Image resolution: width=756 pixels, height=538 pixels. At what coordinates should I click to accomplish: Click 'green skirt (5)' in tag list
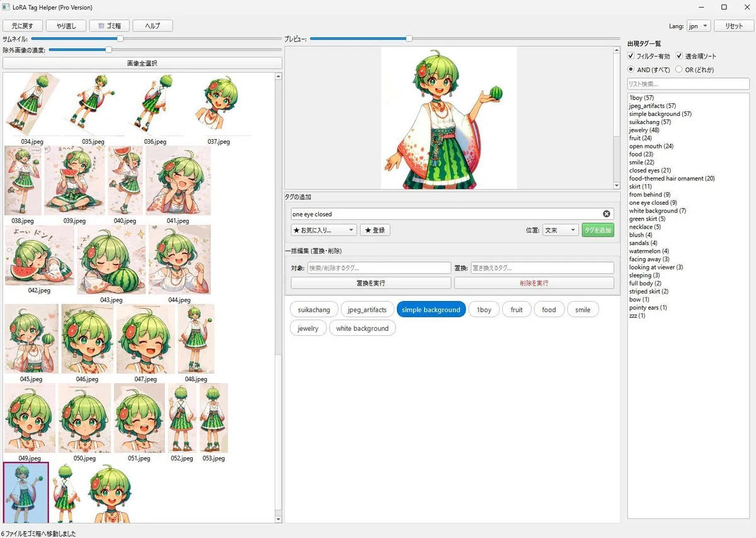pyautogui.click(x=647, y=219)
